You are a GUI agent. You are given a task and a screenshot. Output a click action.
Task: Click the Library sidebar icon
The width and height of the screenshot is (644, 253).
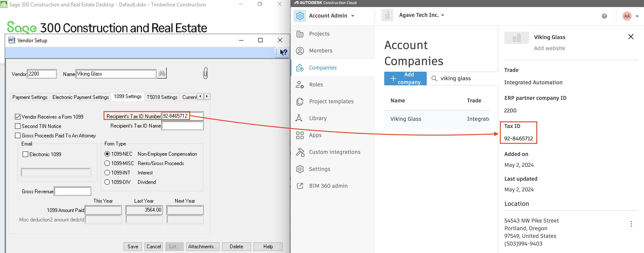(299, 118)
